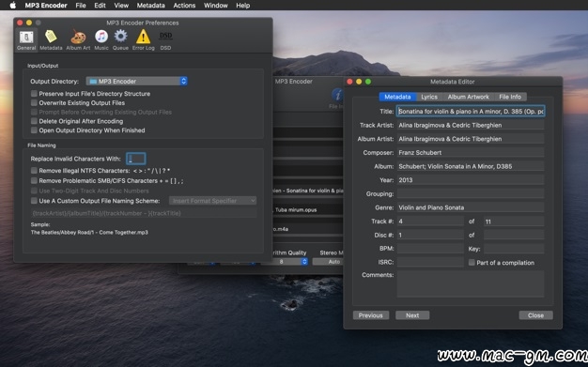The height and width of the screenshot is (367, 588).
Task: Enable Overwrite Existing Output Files
Action: pos(34,102)
